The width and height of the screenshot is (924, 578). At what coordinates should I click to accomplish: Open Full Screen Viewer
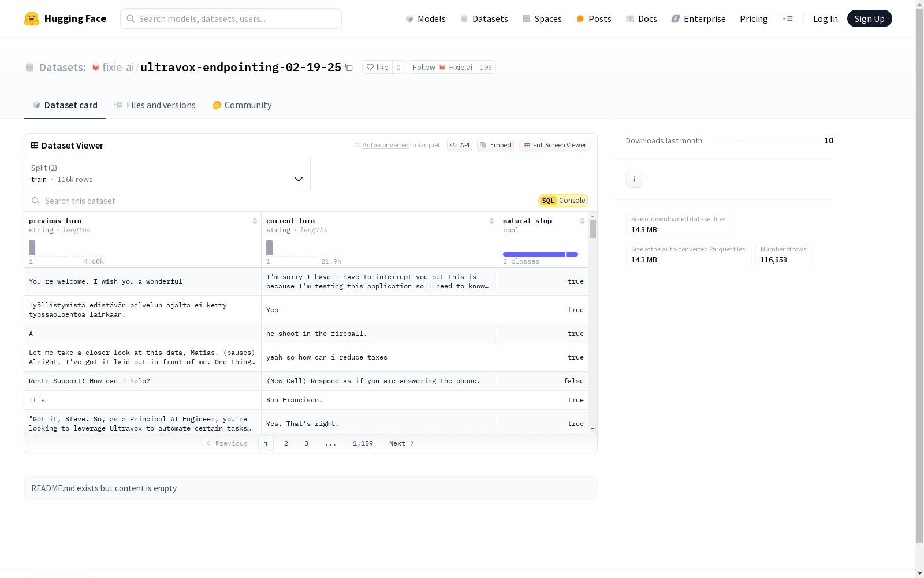555,145
